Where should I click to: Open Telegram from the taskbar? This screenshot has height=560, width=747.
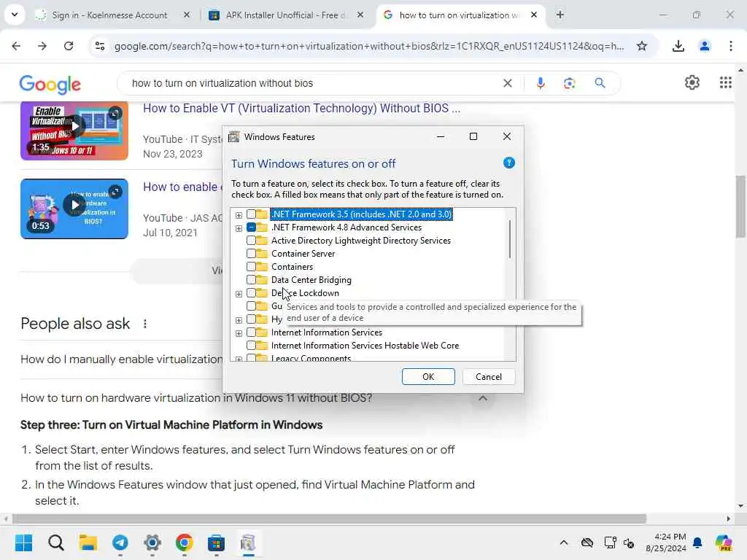pyautogui.click(x=120, y=542)
